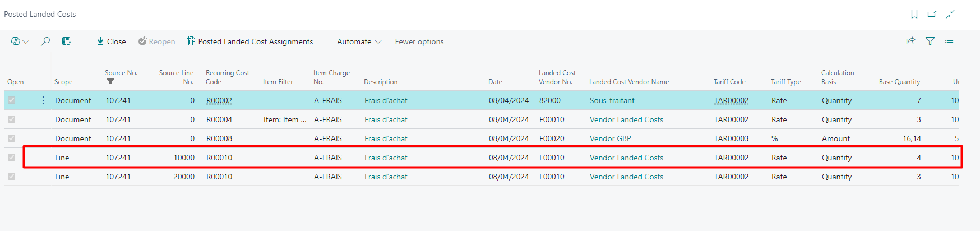Click the Close action button

[x=111, y=41]
